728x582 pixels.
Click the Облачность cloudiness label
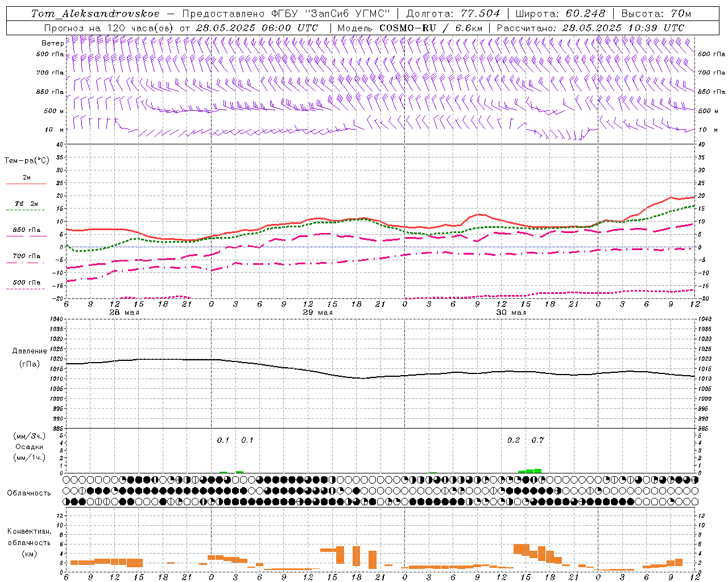point(29,493)
